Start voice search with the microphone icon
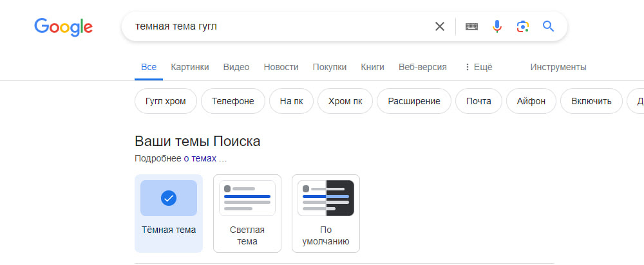 497,26
